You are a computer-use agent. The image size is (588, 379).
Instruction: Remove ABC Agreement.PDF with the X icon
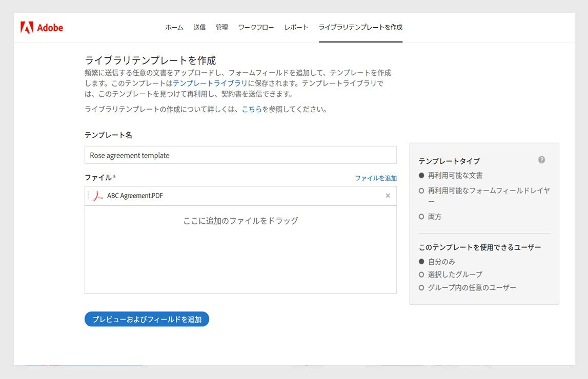pyautogui.click(x=388, y=196)
